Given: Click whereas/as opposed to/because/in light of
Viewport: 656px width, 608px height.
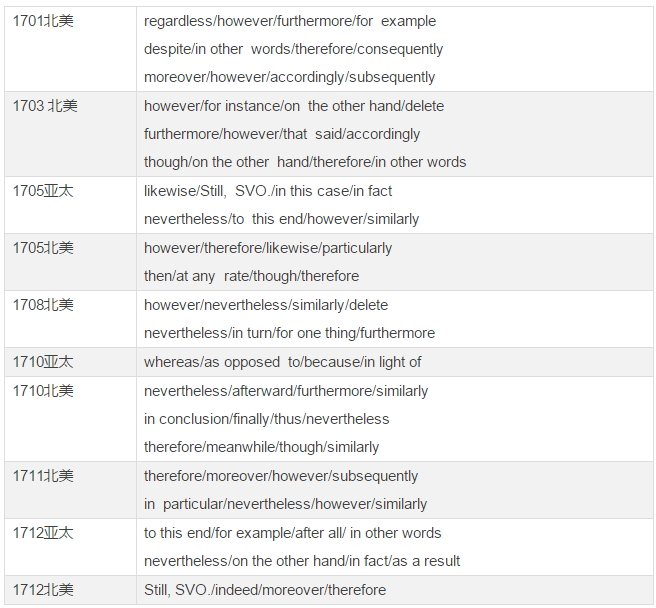Looking at the screenshot, I should 282,362.
